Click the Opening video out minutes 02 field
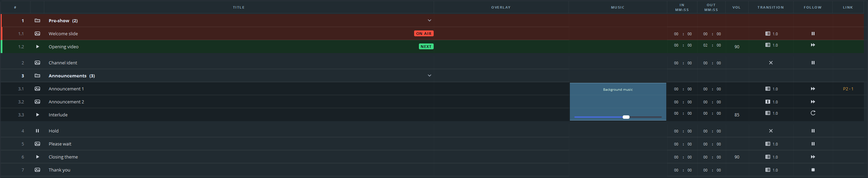868x178 pixels. (x=705, y=45)
